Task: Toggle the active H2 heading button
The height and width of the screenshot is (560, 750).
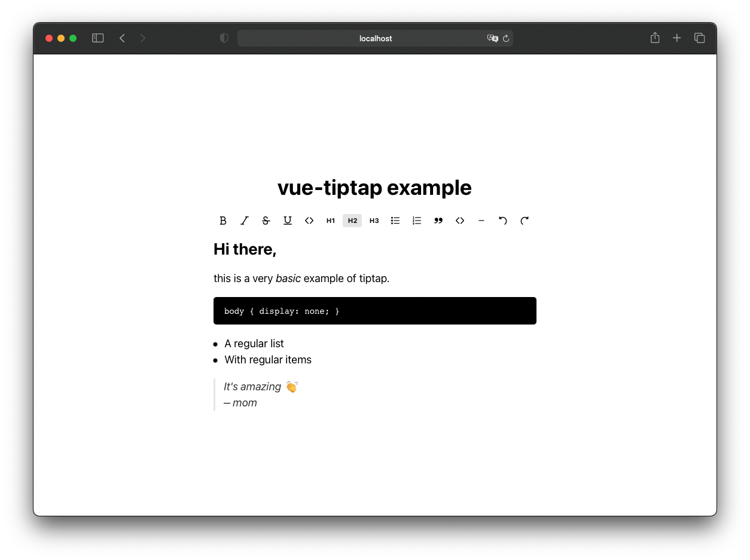Action: tap(352, 221)
